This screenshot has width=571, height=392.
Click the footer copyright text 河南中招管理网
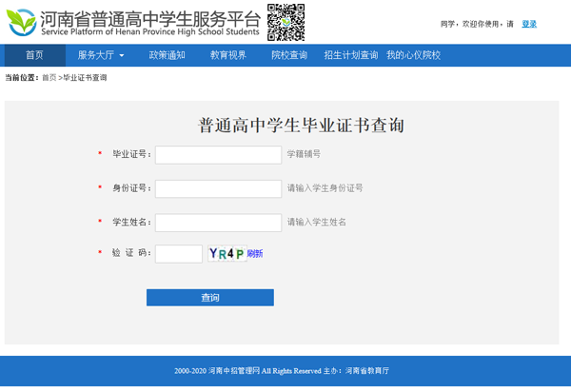pyautogui.click(x=234, y=371)
